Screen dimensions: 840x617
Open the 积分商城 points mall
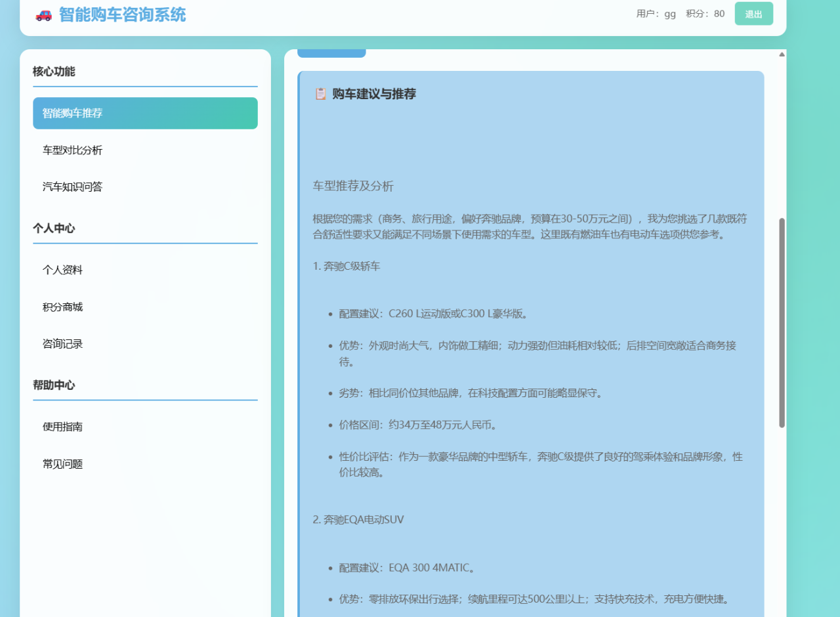62,307
